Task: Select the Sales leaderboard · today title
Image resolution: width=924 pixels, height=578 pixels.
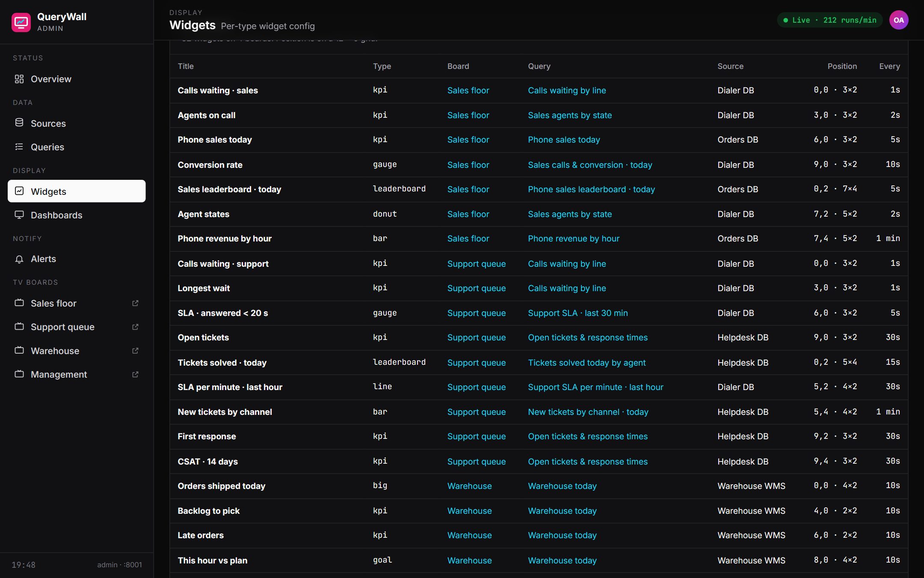Action: [x=229, y=189]
